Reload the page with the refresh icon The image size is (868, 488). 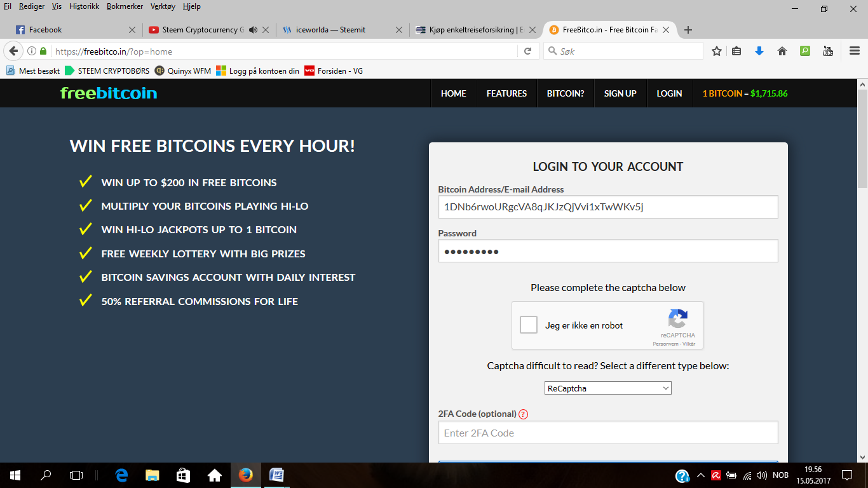(527, 51)
